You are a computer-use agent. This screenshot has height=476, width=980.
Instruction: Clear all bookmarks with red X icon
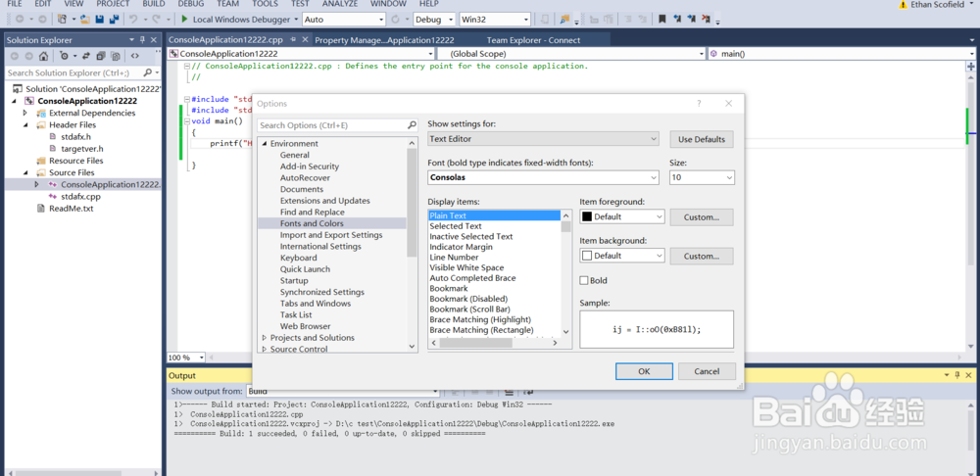pyautogui.click(x=707, y=20)
